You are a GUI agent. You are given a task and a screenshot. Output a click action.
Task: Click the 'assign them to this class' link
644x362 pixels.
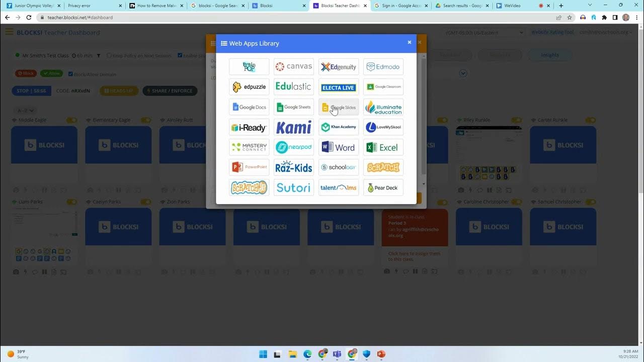pyautogui.click(x=414, y=256)
